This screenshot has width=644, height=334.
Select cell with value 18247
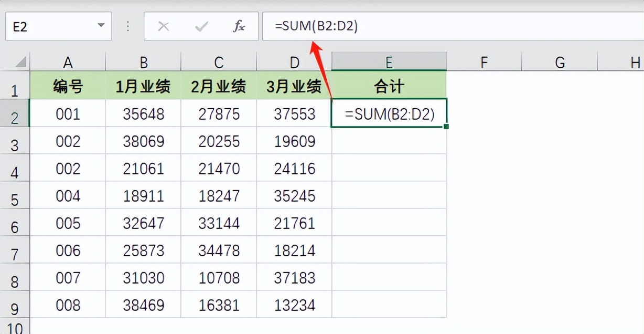pyautogui.click(x=219, y=195)
